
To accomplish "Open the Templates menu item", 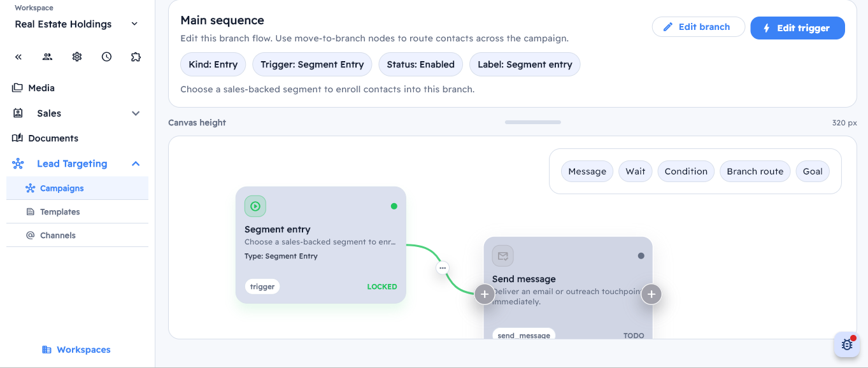I will pyautogui.click(x=60, y=212).
